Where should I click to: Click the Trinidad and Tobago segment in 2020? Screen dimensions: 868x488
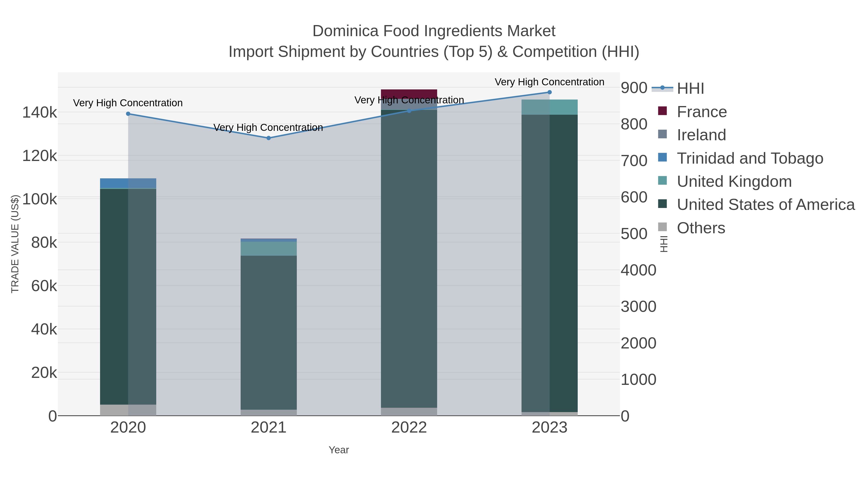128,183
